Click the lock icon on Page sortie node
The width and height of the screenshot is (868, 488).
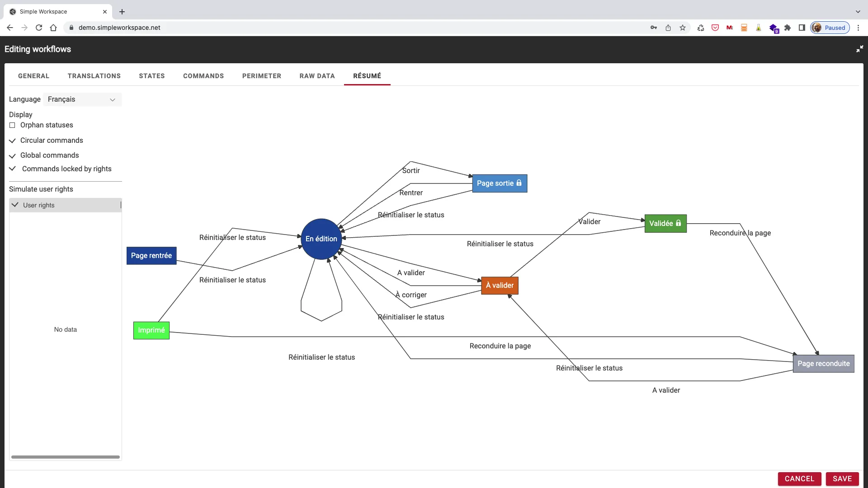point(519,183)
